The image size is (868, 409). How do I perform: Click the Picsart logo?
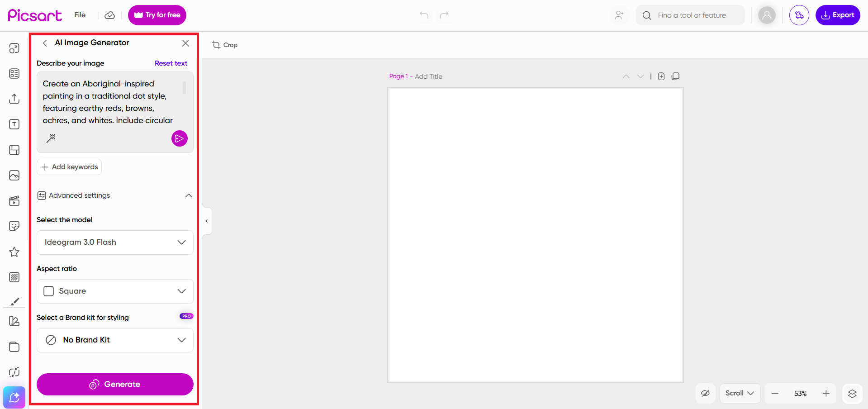[35, 15]
